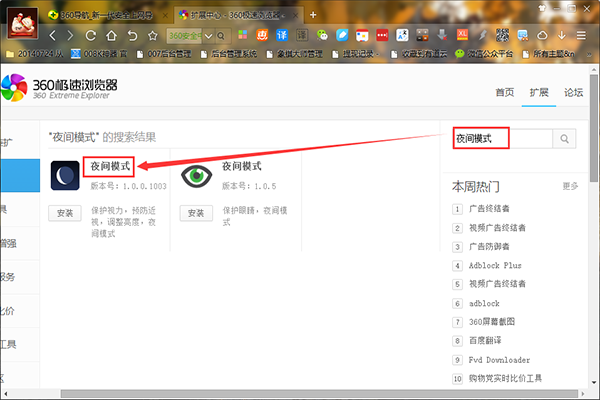Open 360屏幕截图 in the hot list

[x=492, y=322]
